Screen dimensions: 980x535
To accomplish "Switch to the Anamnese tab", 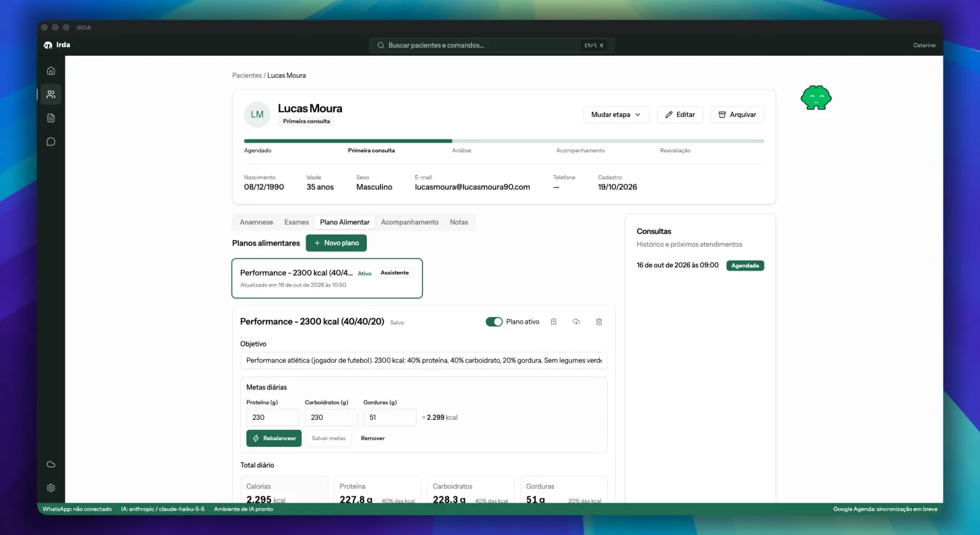I will click(x=257, y=222).
